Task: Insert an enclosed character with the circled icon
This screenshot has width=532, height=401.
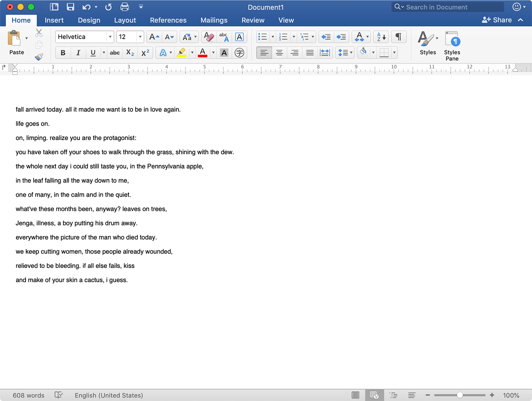Action: 240,53
